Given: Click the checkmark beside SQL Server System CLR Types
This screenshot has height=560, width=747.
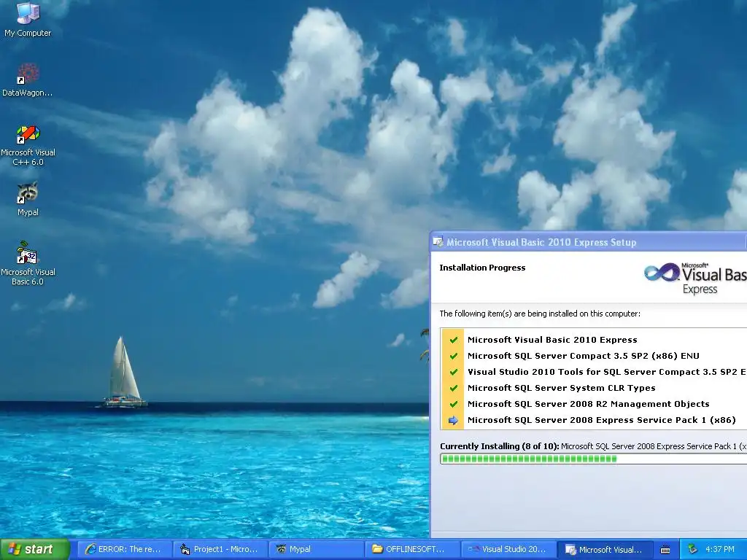Looking at the screenshot, I should tap(454, 388).
